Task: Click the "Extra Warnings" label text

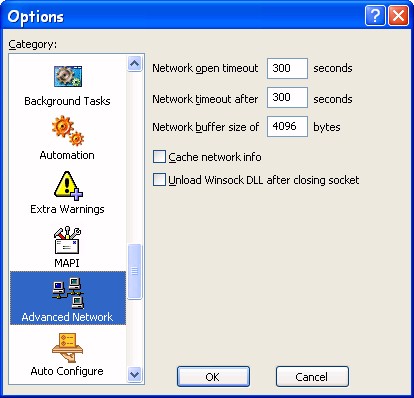Action: [67, 209]
